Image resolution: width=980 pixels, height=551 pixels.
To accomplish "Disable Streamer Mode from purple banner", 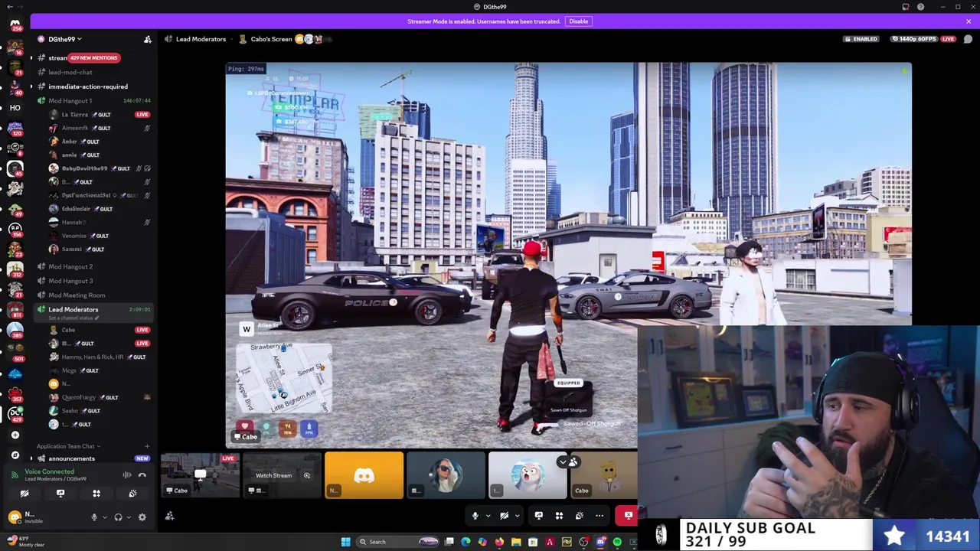I will coord(578,21).
